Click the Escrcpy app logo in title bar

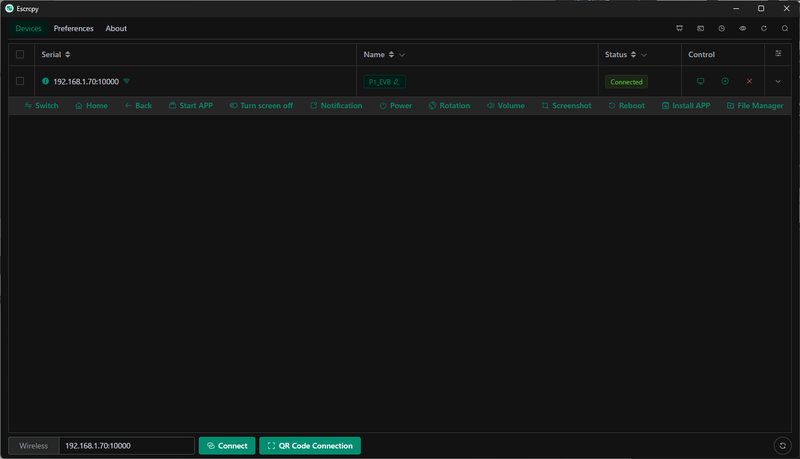tap(9, 8)
